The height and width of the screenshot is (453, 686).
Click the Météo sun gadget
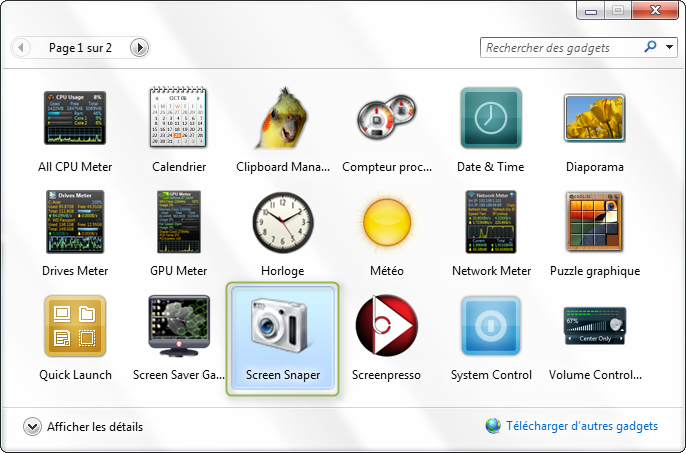click(387, 222)
